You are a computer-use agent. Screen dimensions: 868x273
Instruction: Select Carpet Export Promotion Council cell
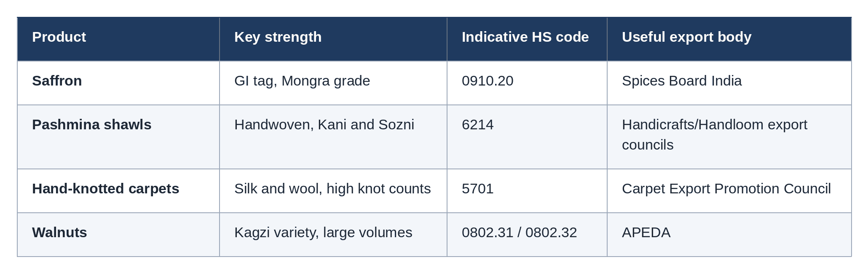729,191
